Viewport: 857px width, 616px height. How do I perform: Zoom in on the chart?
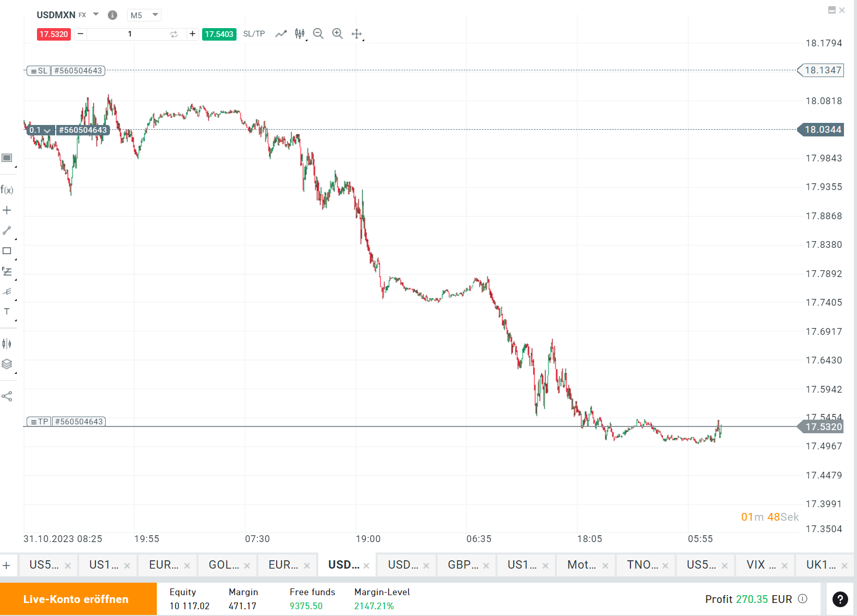click(338, 34)
